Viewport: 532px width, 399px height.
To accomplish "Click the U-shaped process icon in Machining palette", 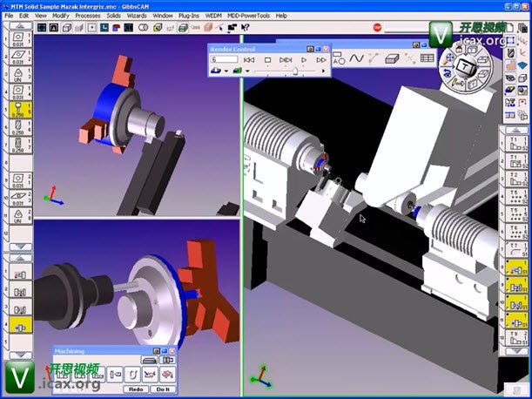I will (132, 375).
